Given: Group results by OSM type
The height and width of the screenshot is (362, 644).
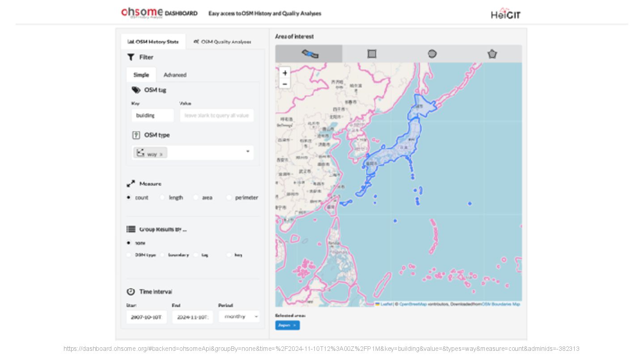Looking at the screenshot, I should coord(129,255).
